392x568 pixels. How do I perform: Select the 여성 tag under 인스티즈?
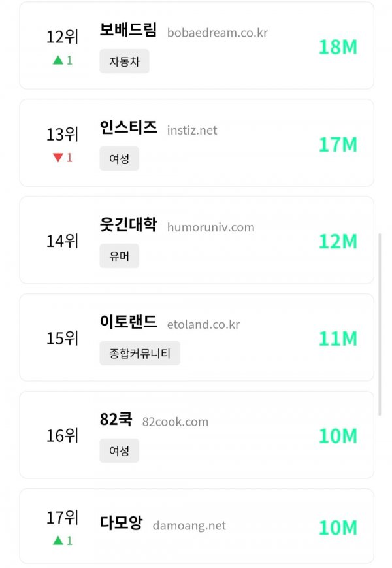tap(119, 159)
